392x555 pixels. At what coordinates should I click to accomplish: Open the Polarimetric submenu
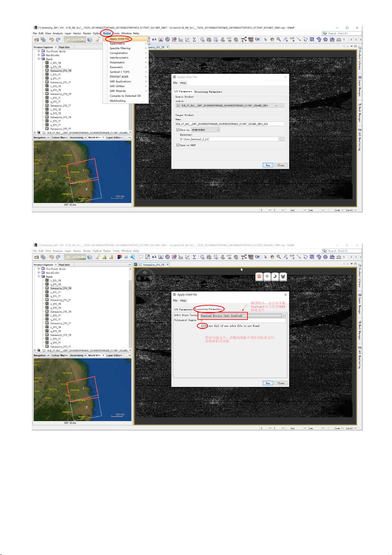point(126,63)
